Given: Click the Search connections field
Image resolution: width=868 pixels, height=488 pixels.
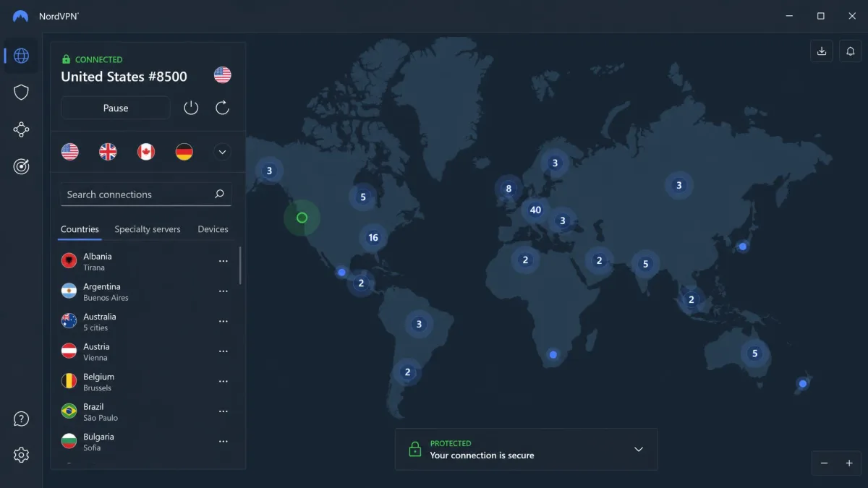Looking at the screenshot, I should pyautogui.click(x=146, y=194).
